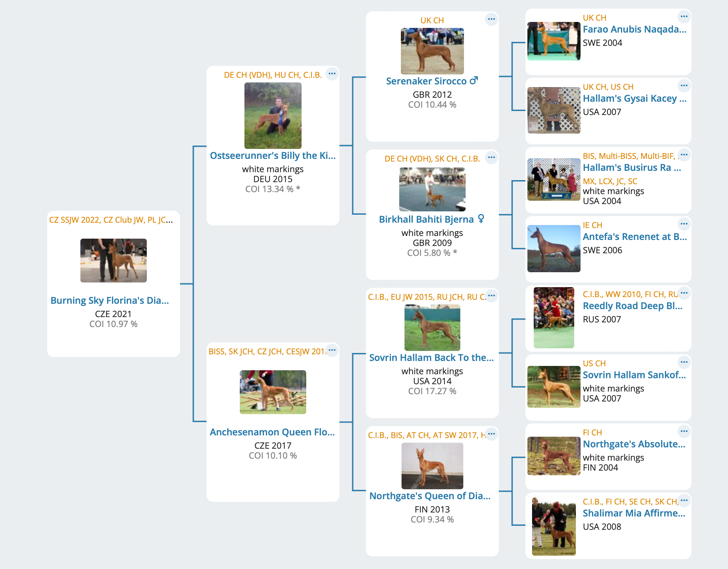Click three-dot menu on Ostseerunner's Billy card
The width and height of the screenshot is (728, 569).
tap(332, 74)
